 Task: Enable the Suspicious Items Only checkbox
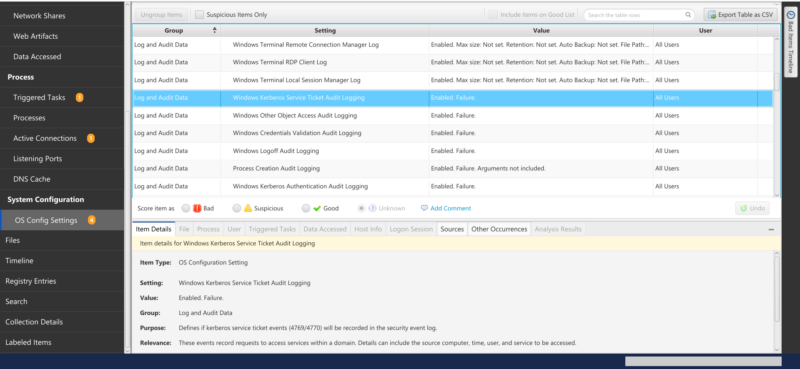(199, 15)
